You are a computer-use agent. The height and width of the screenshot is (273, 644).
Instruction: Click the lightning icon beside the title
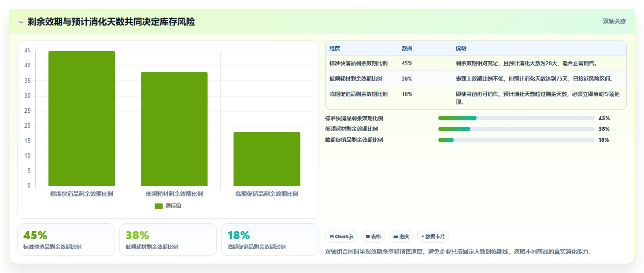pos(21,22)
